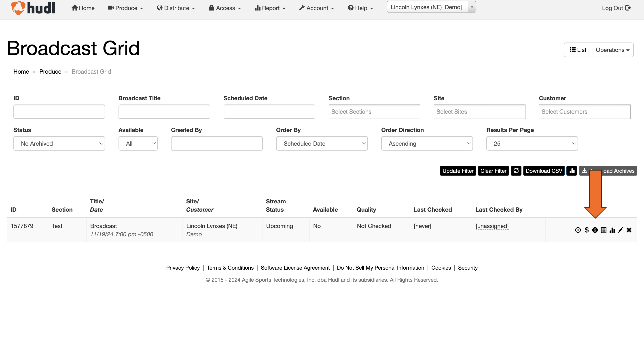This screenshot has width=644, height=345.
Task: Open the Report menu
Action: click(270, 8)
